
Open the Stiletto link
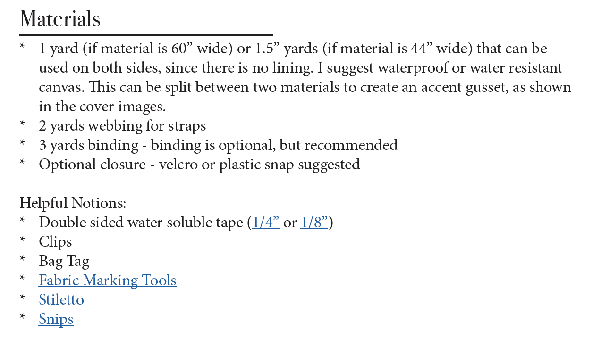pos(61,299)
